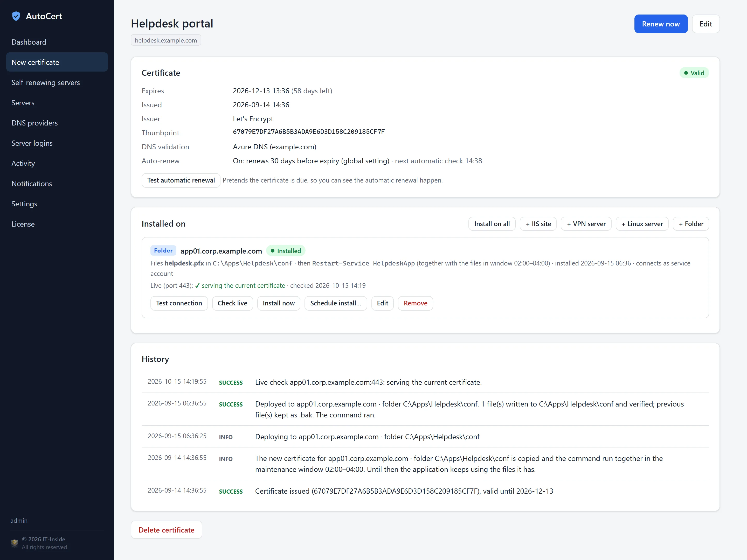
Task: Click the admin user label
Action: 19,520
